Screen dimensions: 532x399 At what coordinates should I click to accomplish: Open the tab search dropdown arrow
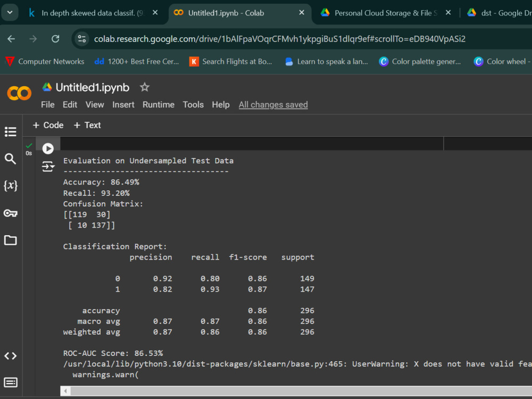point(10,13)
